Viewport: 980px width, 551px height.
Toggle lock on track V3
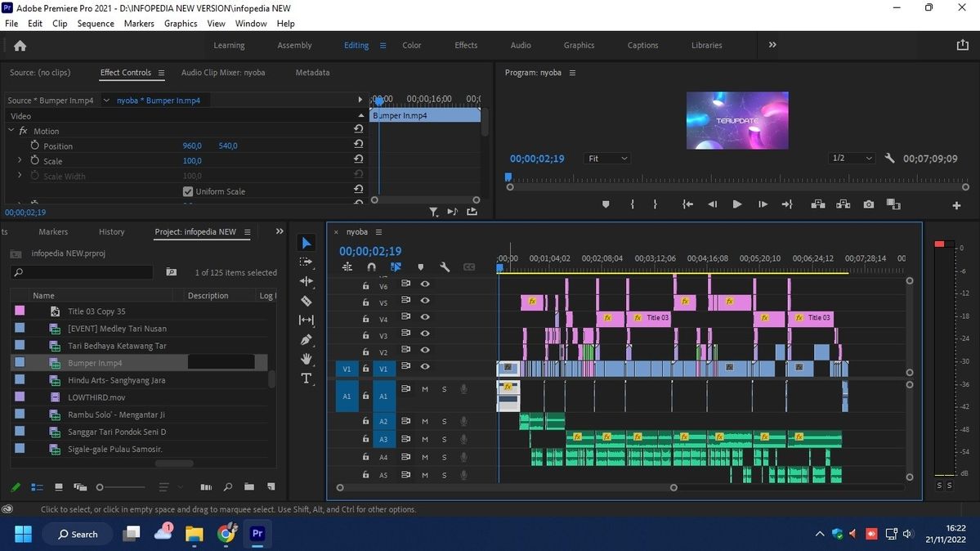coord(365,335)
